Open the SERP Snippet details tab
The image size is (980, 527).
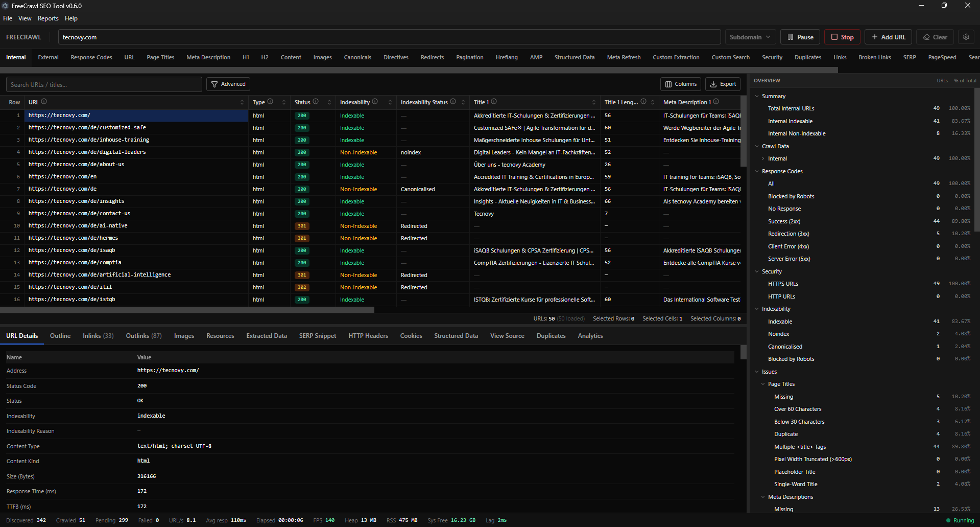[x=318, y=336]
